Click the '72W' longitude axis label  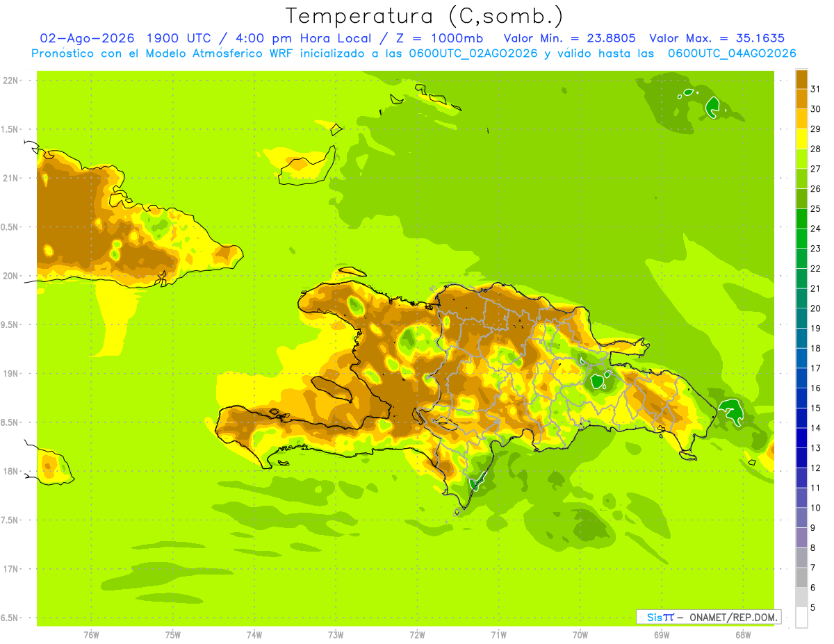(417, 635)
